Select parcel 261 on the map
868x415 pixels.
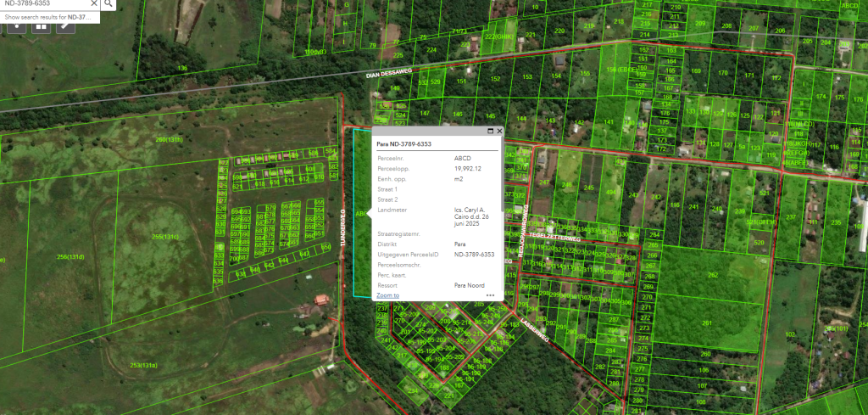706,323
